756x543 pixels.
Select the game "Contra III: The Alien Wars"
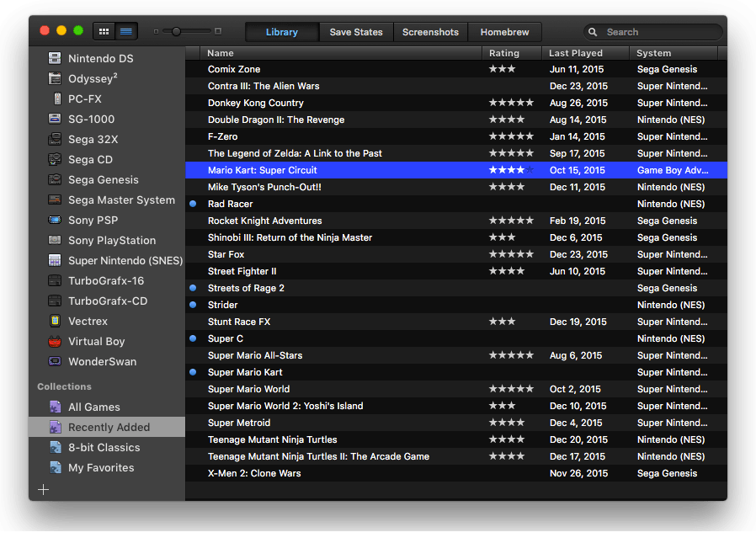[x=456, y=86]
